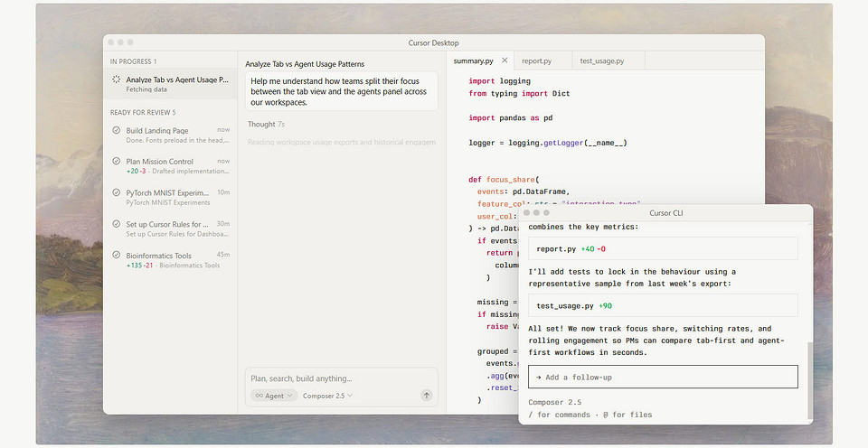Viewport: 868px width, 448px height.
Task: Click the Cursor Desktop window title
Action: (x=433, y=42)
